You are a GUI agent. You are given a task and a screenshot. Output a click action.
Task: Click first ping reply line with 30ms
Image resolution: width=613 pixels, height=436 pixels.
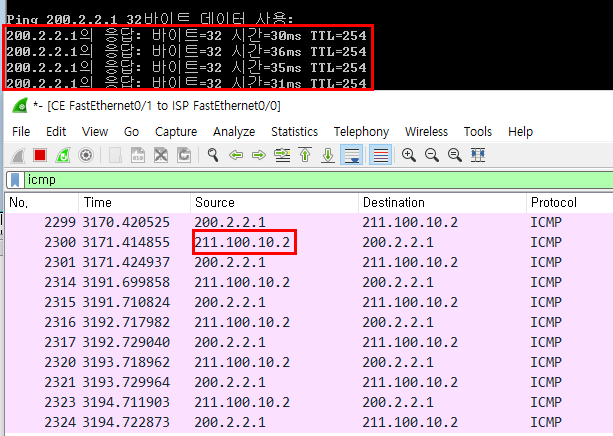tap(186, 36)
